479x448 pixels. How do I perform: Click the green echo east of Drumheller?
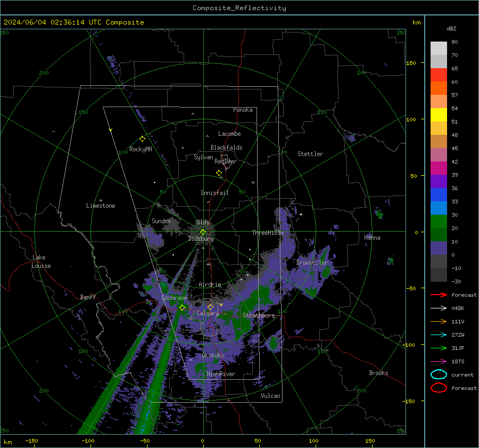pyautogui.click(x=325, y=272)
